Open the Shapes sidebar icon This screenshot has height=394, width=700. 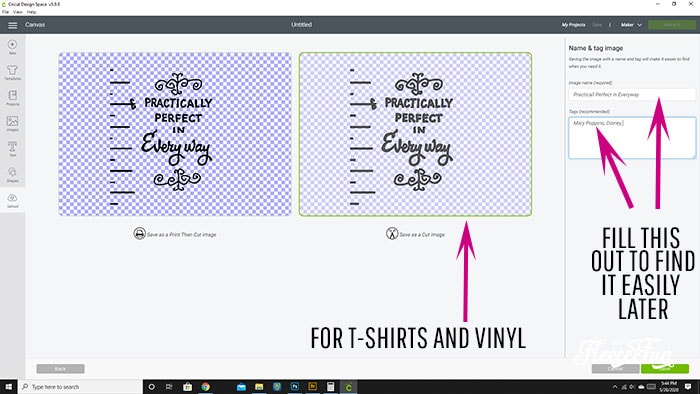coord(12,174)
